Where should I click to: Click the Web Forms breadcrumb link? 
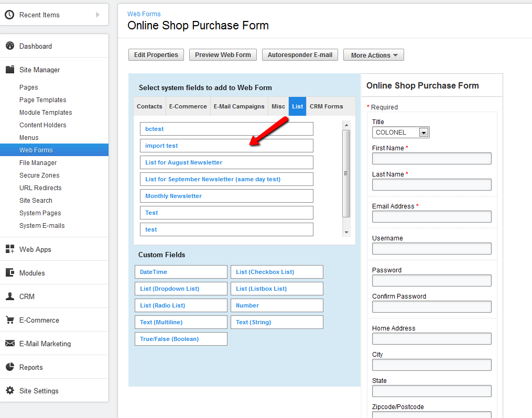144,14
